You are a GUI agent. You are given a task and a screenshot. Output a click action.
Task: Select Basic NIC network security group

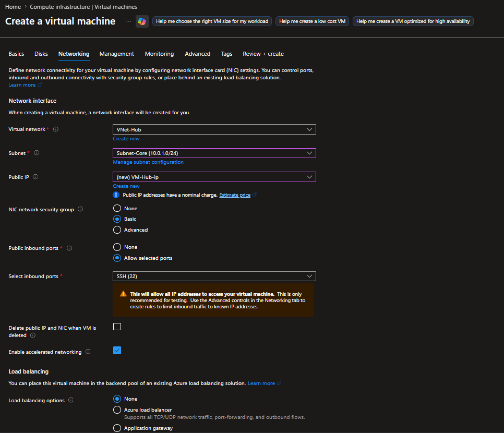117,219
